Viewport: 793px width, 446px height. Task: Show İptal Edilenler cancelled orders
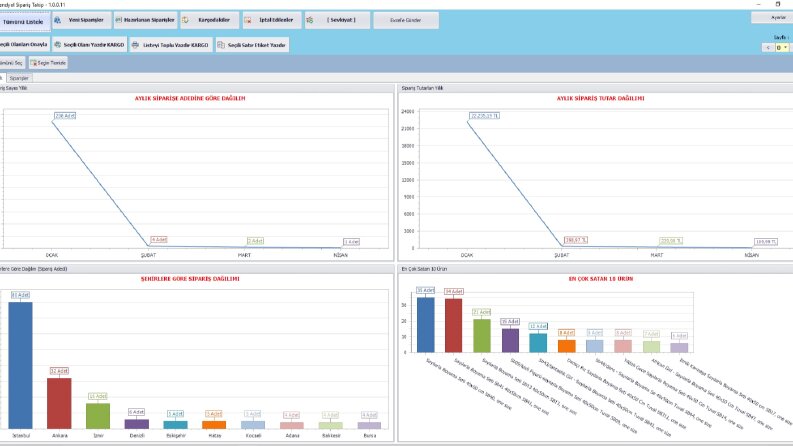272,20
